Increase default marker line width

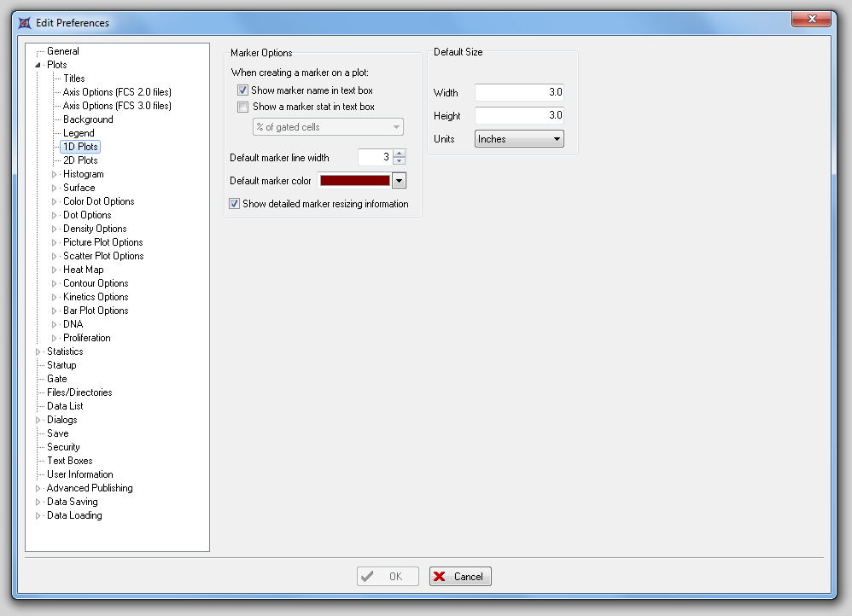[400, 154]
